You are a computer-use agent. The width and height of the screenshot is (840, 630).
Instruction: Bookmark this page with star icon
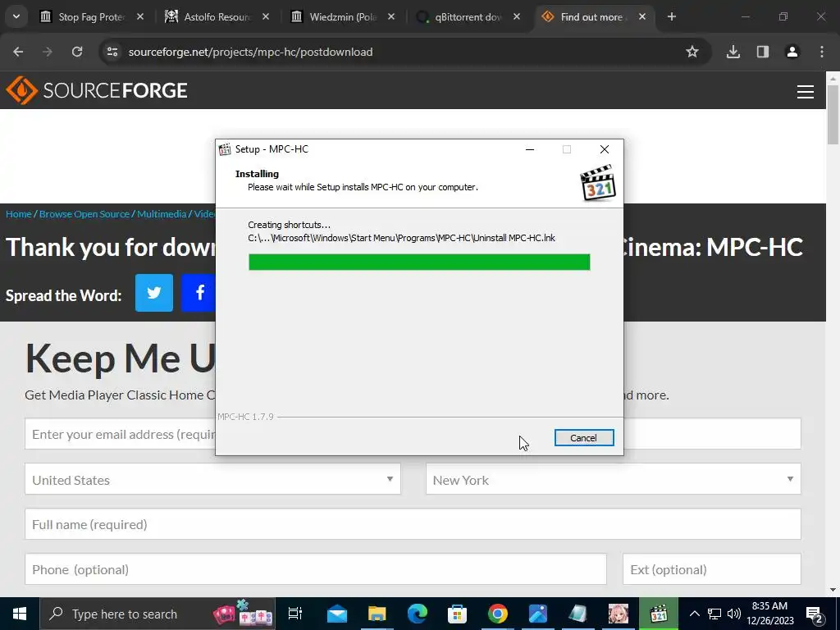pyautogui.click(x=692, y=52)
